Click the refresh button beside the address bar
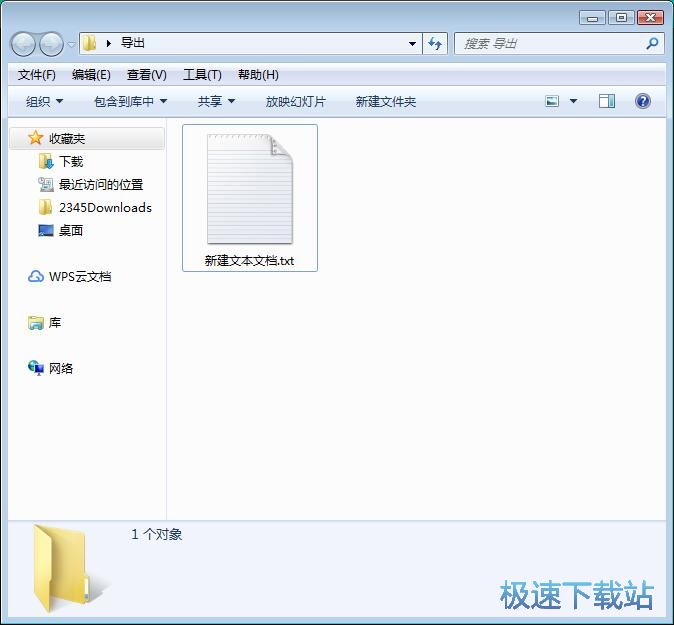Viewport: 674px width, 625px height. click(x=435, y=43)
